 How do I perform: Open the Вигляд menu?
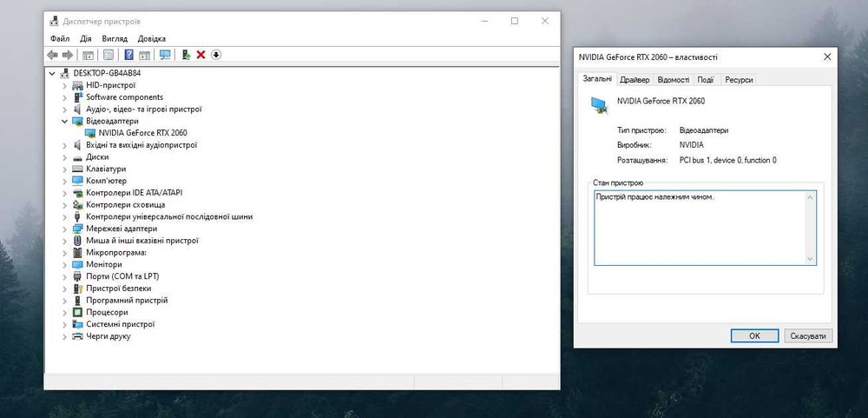(115, 39)
